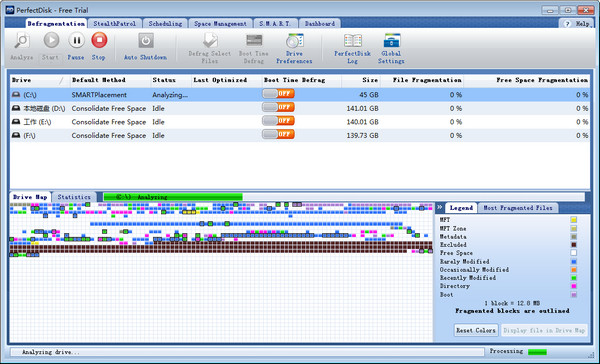Click the Boot Time Defrag column header
This screenshot has height=364, width=600.
coord(302,80)
